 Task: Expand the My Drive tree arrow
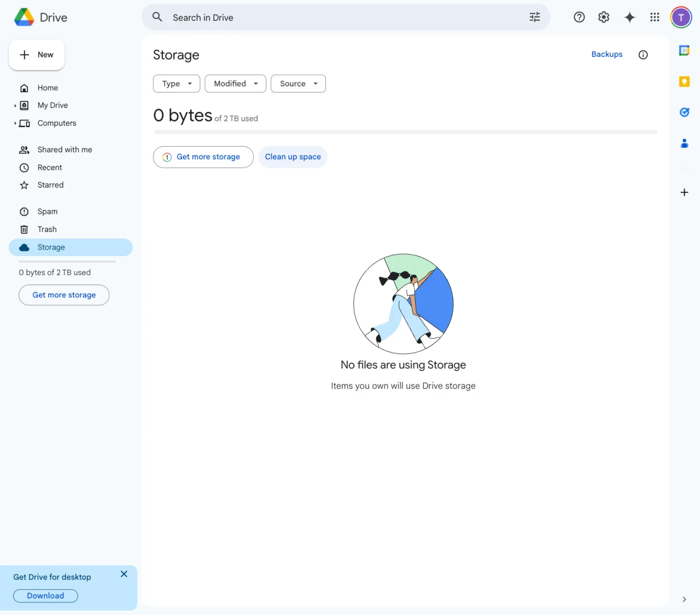tap(15, 106)
